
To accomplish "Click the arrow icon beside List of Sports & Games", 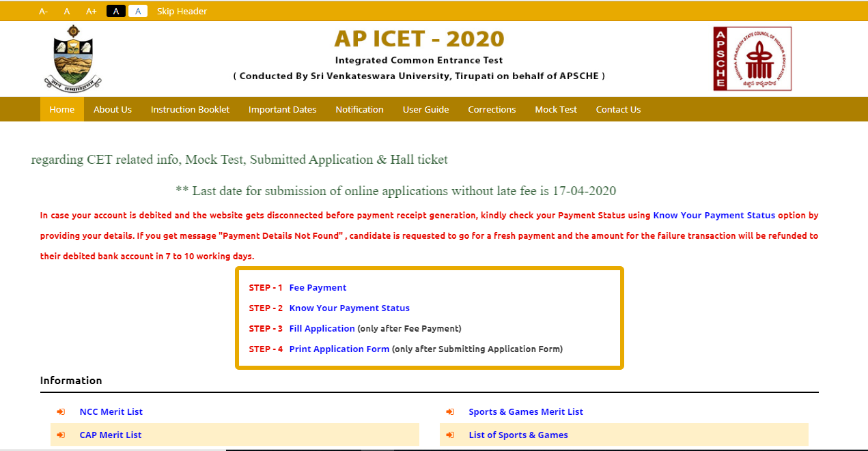I will point(450,435).
